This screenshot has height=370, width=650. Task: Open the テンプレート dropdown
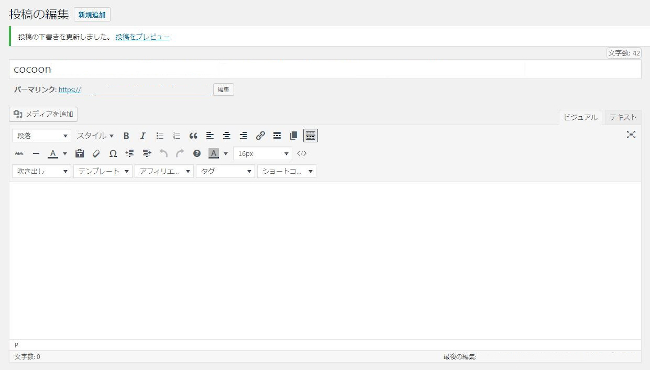pos(103,171)
